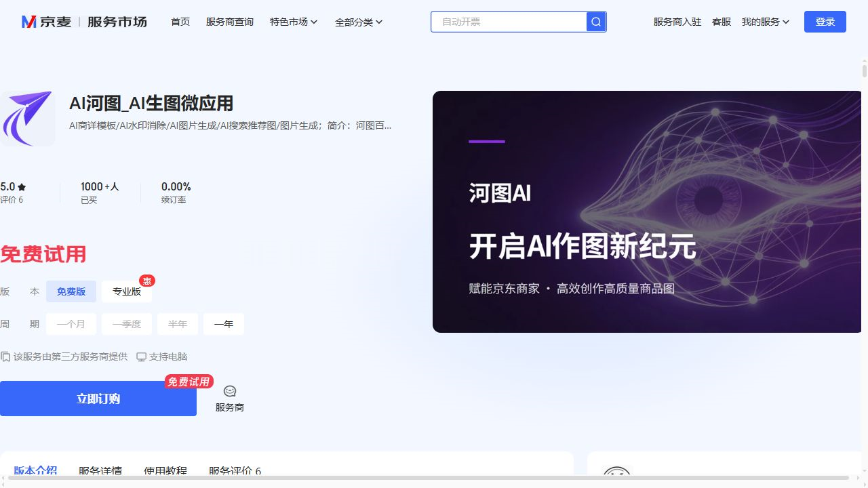Choose the 一个月 period option

coord(71,324)
